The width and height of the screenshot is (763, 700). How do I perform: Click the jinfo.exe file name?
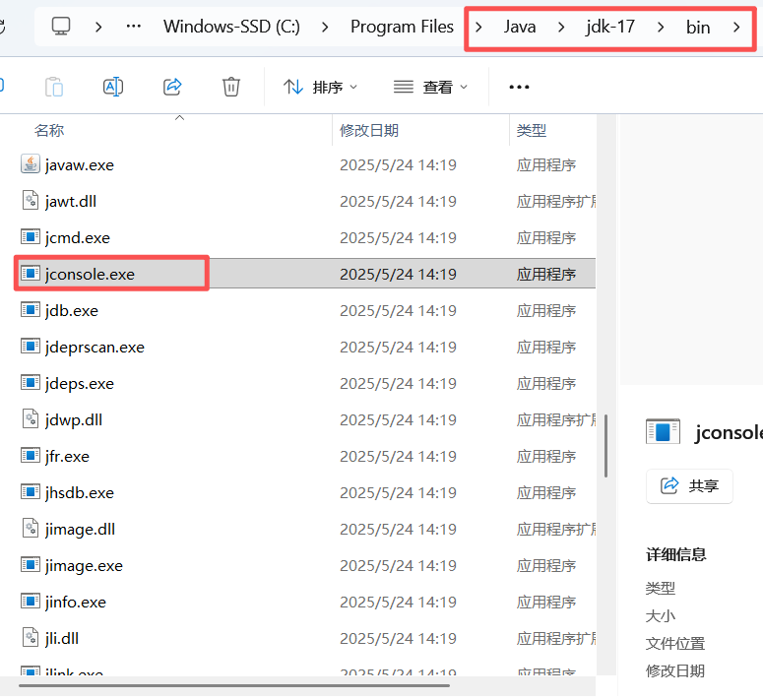(76, 603)
